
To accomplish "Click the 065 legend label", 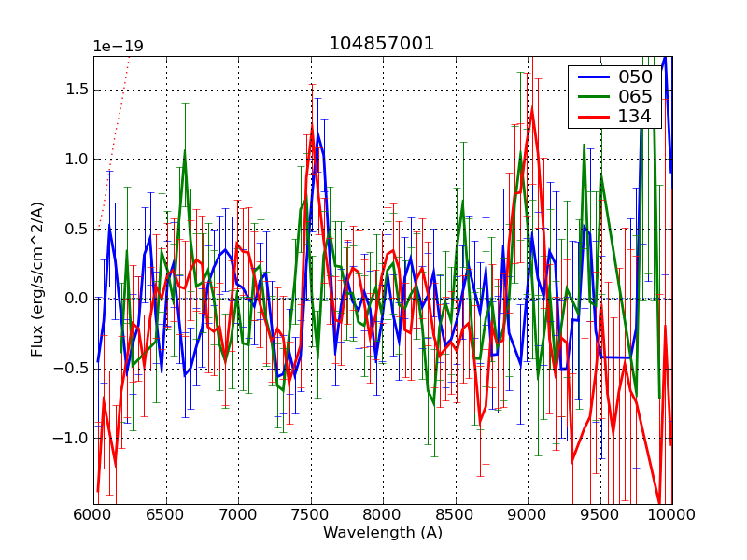I will (x=635, y=97).
